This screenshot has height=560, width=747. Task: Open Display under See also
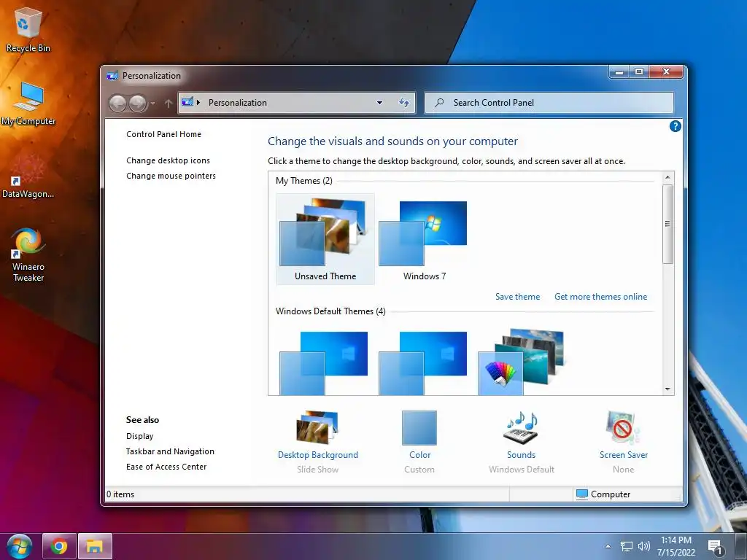click(139, 436)
